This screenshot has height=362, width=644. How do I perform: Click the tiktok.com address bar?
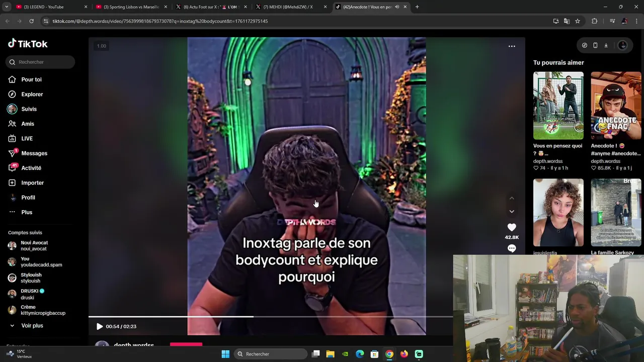297,21
